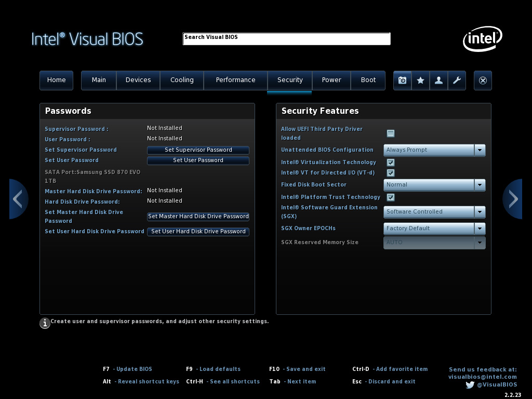Uncheck Intel Platform Trust Technology
Image resolution: width=532 pixels, height=399 pixels.
391,197
